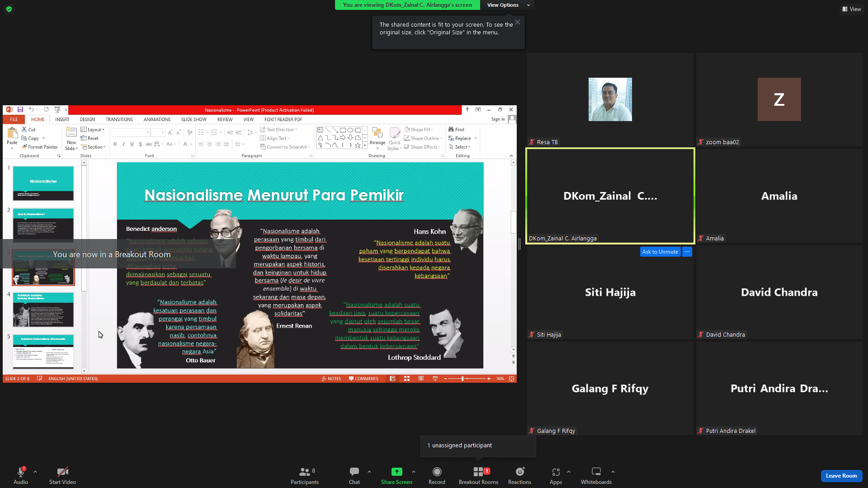
Task: Switch to TRANSITIONS ribbon tab
Action: point(119,119)
